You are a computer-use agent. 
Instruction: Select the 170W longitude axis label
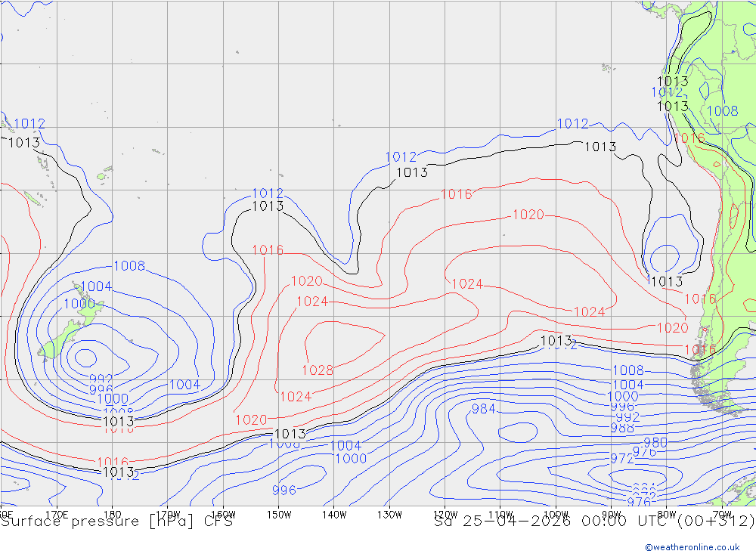point(168,515)
